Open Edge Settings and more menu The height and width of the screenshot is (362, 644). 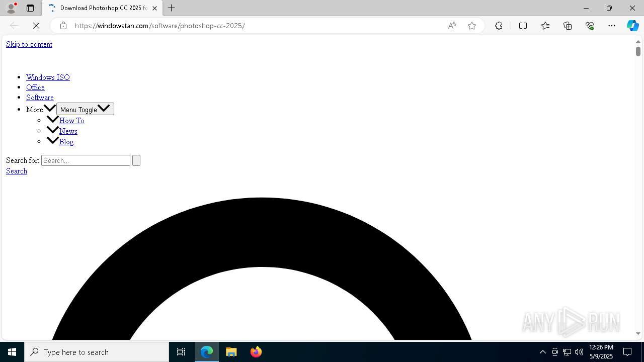coord(612,26)
